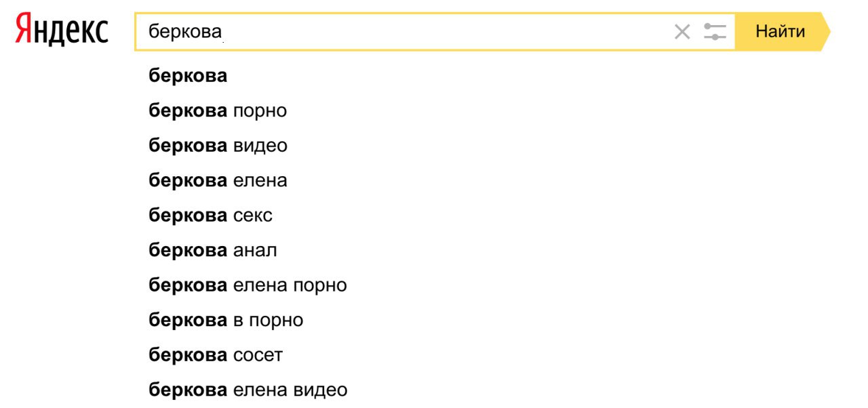Image resolution: width=868 pixels, height=408 pixels.
Task: Select suggestion "беркова елена видео"
Action: coord(248,390)
